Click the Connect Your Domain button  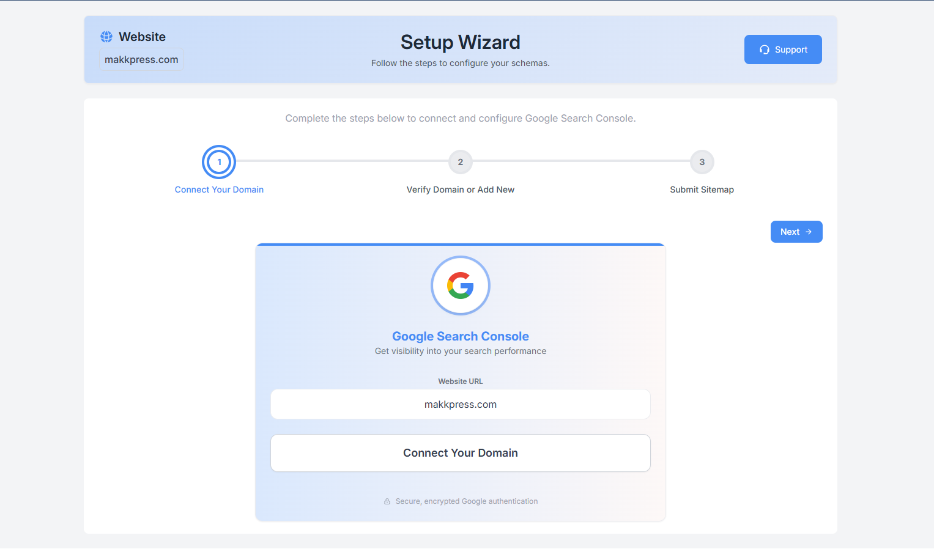461,453
